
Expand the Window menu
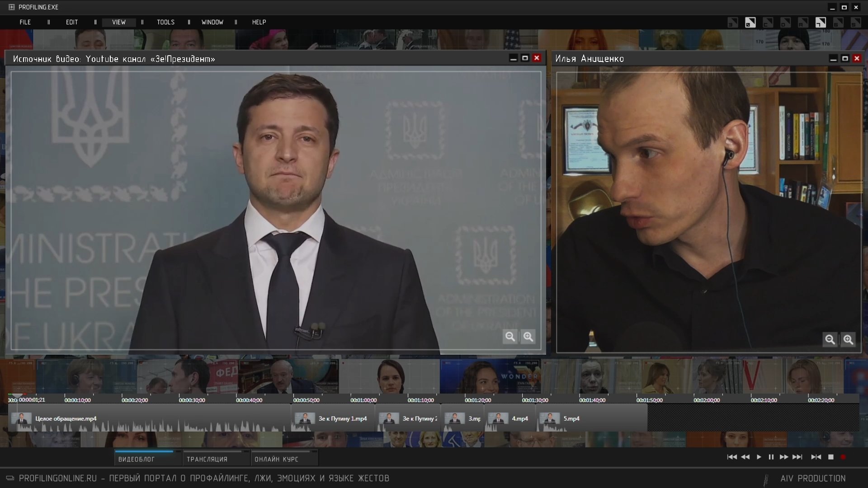212,22
